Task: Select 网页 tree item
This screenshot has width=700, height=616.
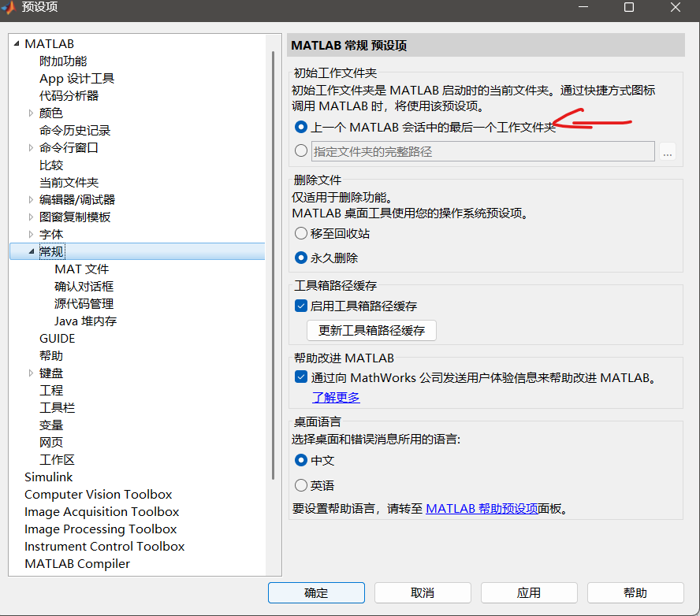Action: point(51,443)
